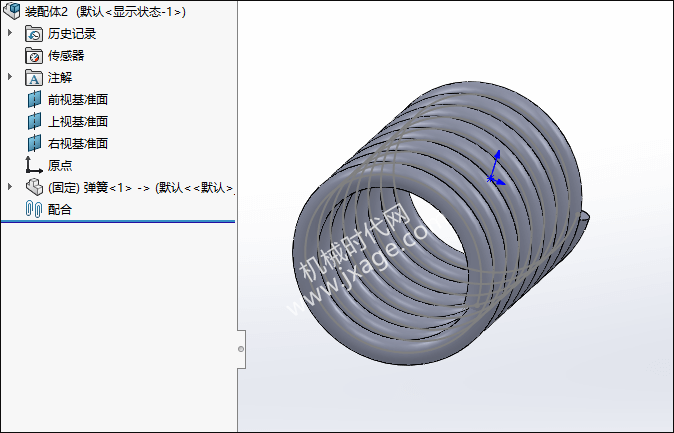Image resolution: width=674 pixels, height=433 pixels.
Task: Click the 注解 annotation icon
Action: click(x=34, y=77)
